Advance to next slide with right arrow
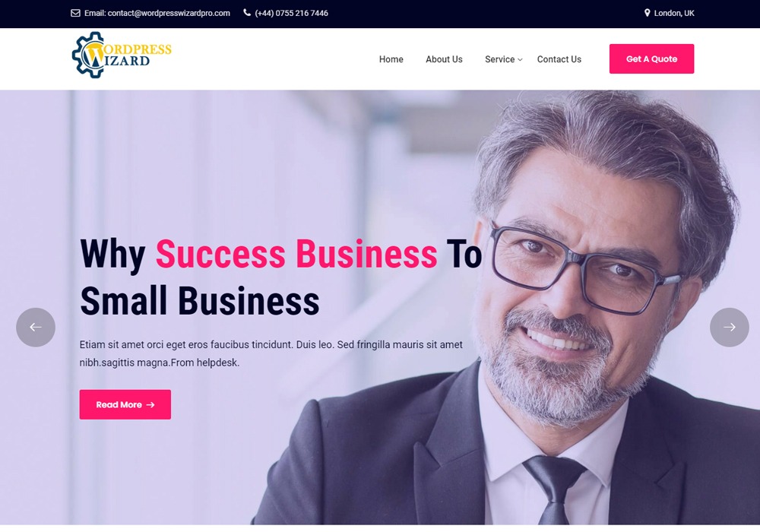Screen dimensions: 760x532 [730, 327]
